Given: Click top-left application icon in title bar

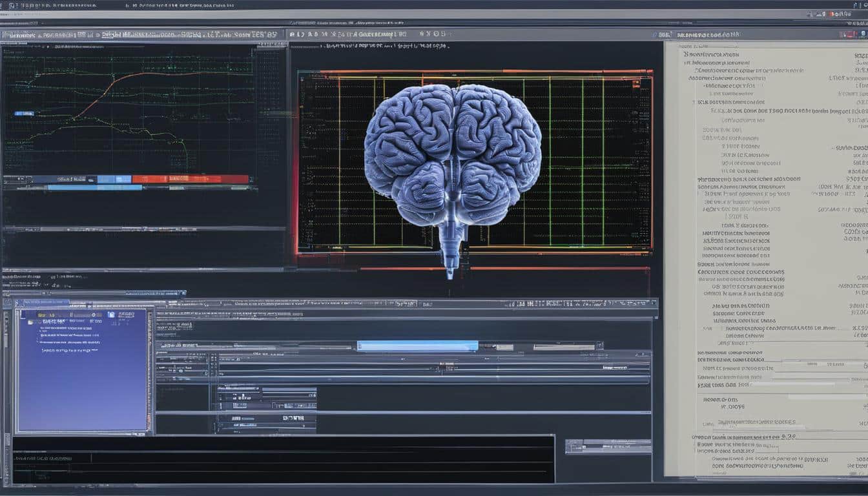Looking at the screenshot, I should [5, 5].
